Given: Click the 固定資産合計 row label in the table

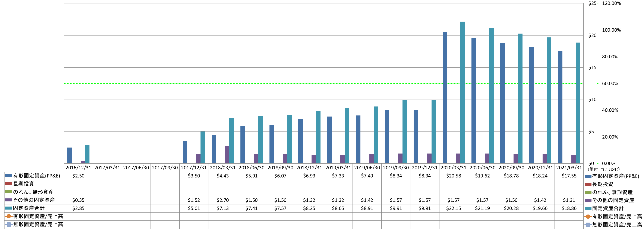Looking at the screenshot, I should (29, 208).
